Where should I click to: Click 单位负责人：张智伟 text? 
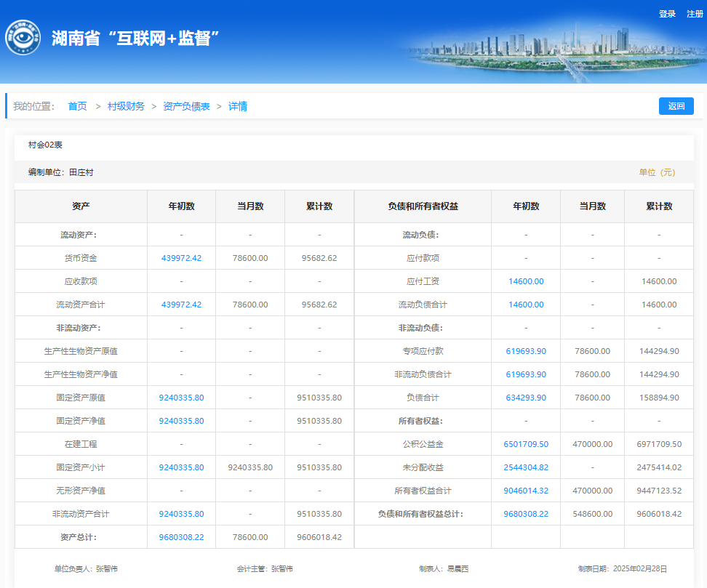click(86, 569)
